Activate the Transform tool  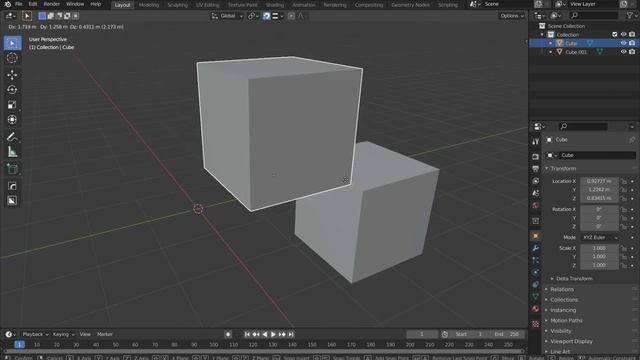[x=12, y=120]
